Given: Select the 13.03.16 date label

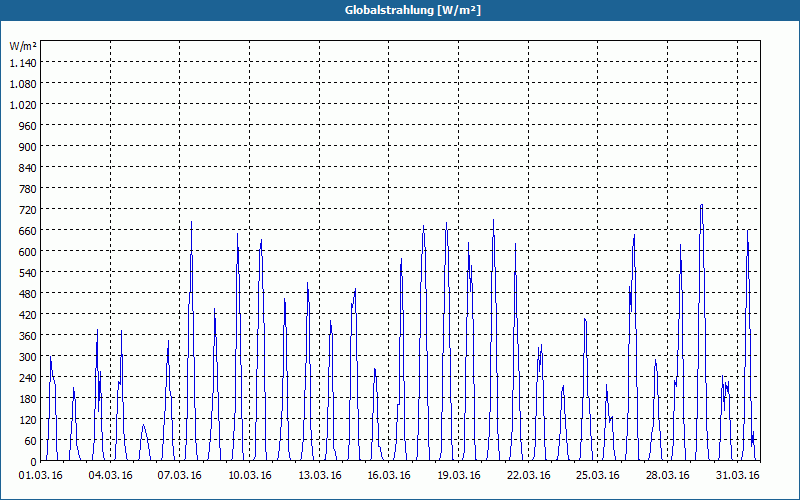Looking at the screenshot, I should [x=319, y=476].
